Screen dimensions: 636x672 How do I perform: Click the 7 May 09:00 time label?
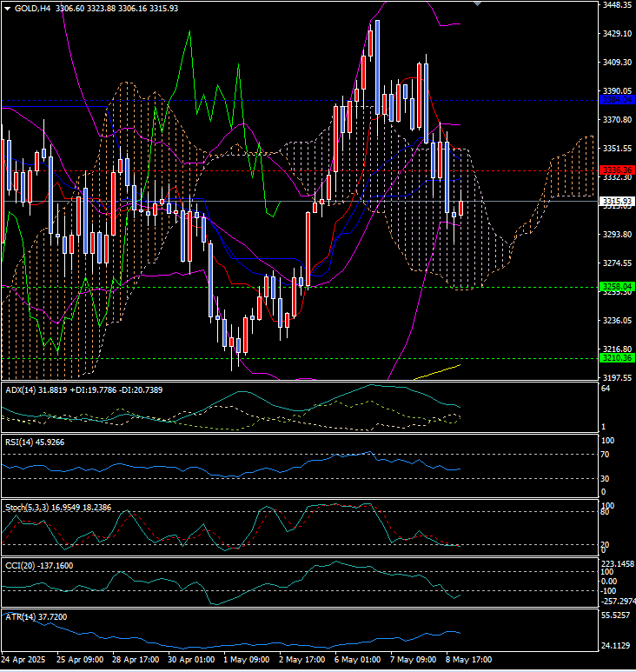(413, 659)
